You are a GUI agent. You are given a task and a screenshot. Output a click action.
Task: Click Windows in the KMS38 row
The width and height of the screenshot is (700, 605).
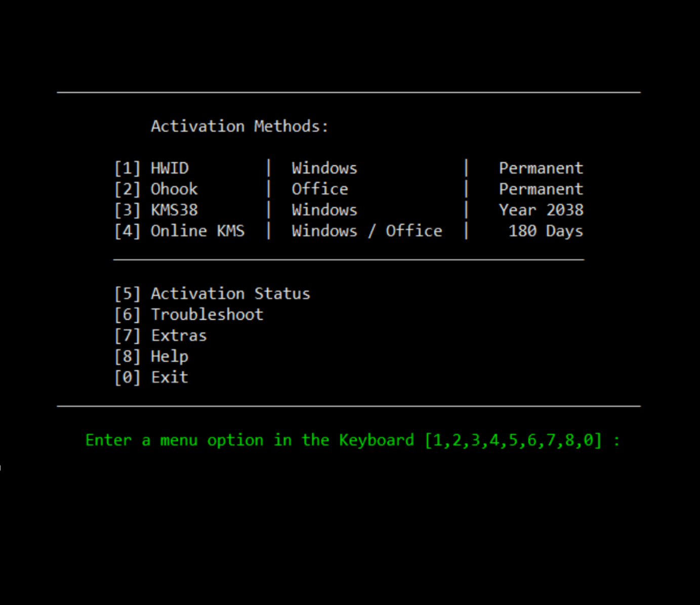(324, 210)
